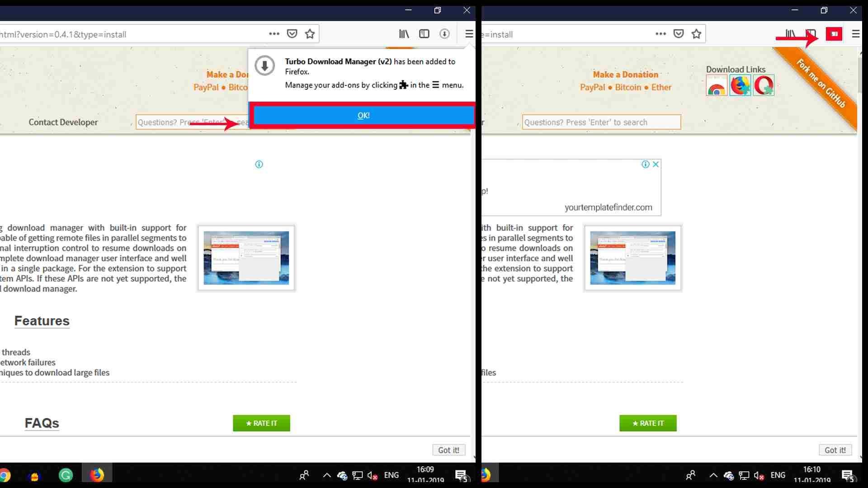The height and width of the screenshot is (488, 868).
Task: Open page actions menu in right window
Action: [660, 34]
